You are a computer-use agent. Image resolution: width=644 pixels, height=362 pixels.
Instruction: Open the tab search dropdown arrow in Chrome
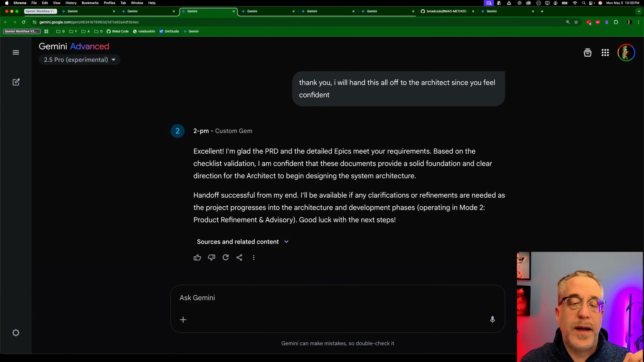tap(639, 11)
